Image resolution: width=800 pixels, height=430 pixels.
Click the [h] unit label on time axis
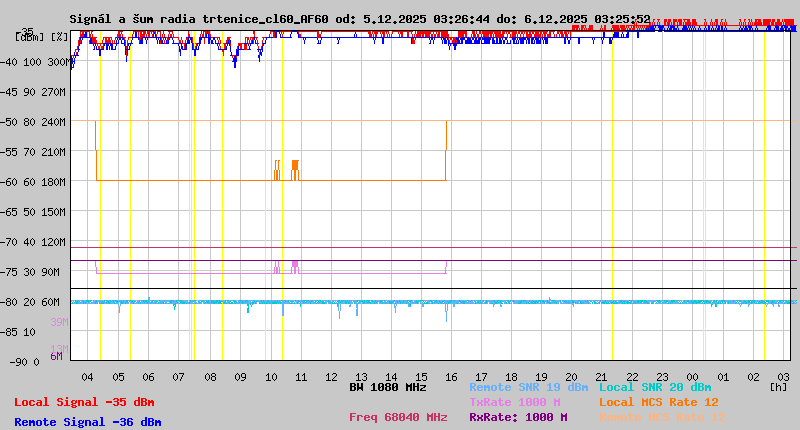[x=778, y=387]
